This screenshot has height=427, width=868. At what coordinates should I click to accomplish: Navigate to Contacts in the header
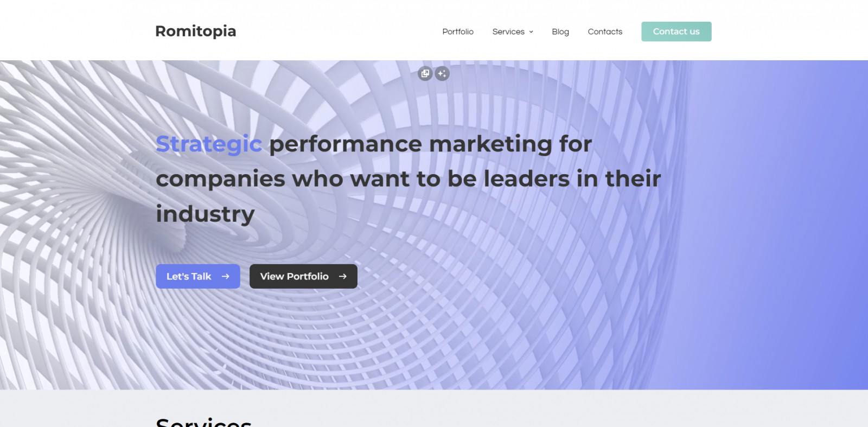pyautogui.click(x=605, y=32)
